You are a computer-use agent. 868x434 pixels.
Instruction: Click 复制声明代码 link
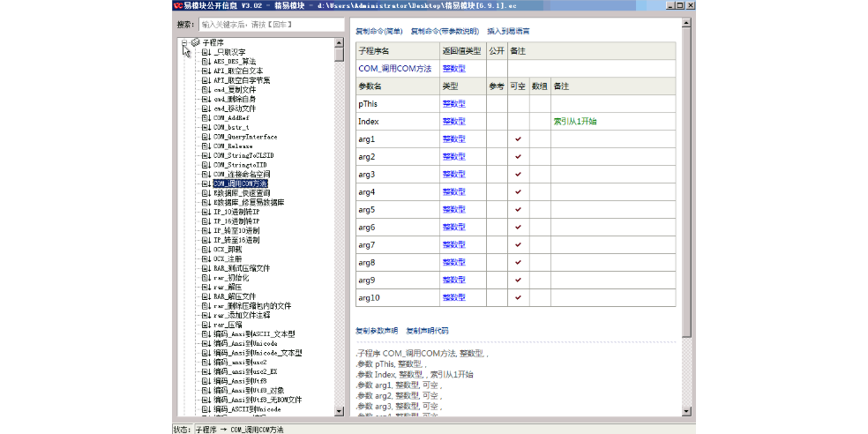427,331
